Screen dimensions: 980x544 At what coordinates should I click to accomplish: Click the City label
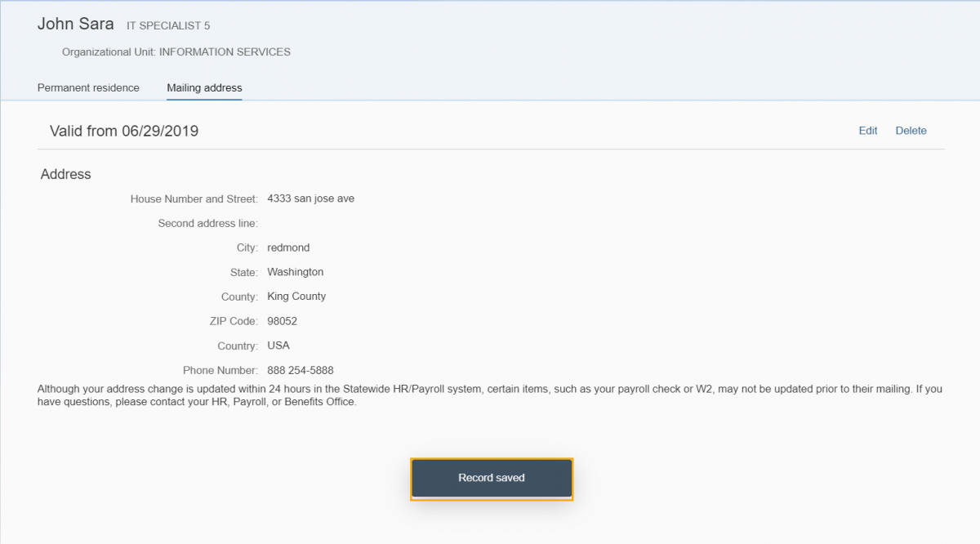point(247,247)
